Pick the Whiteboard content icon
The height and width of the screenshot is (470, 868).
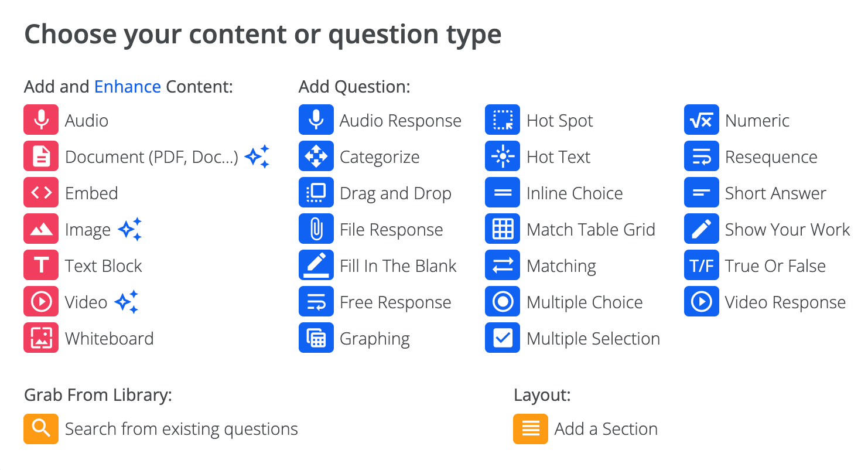(41, 339)
